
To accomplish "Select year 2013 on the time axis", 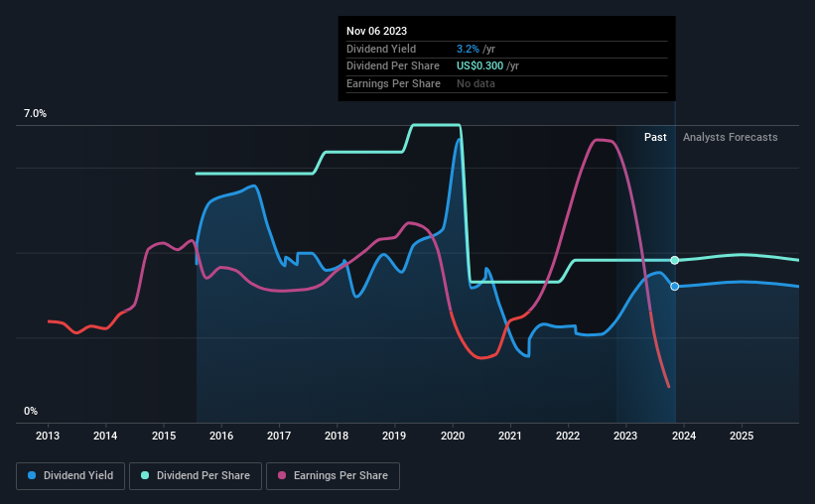I will (49, 436).
